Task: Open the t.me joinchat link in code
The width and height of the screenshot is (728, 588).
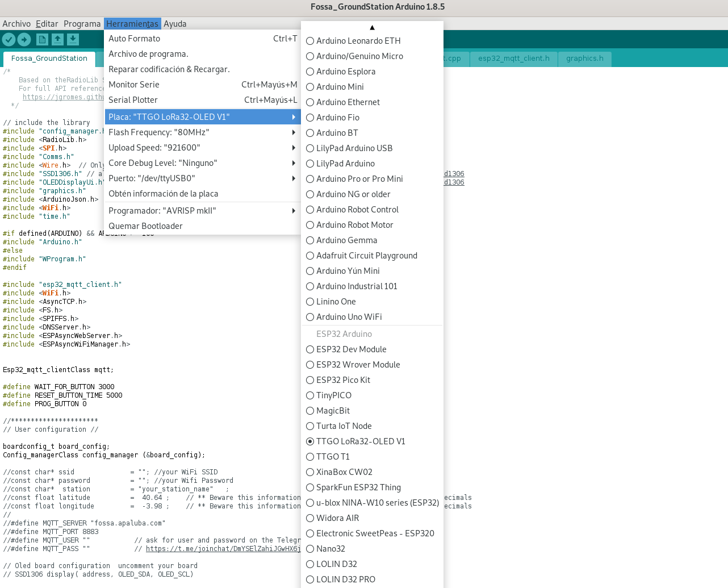Action: click(x=223, y=549)
